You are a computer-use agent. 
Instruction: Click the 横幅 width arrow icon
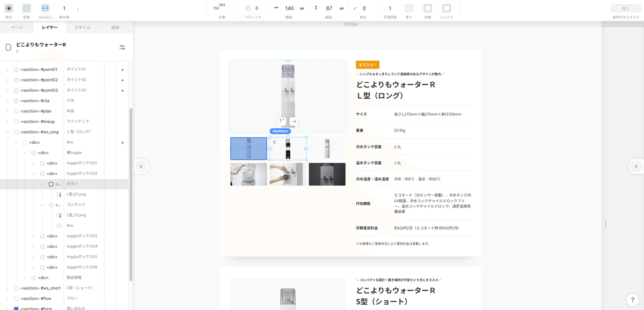[276, 8]
